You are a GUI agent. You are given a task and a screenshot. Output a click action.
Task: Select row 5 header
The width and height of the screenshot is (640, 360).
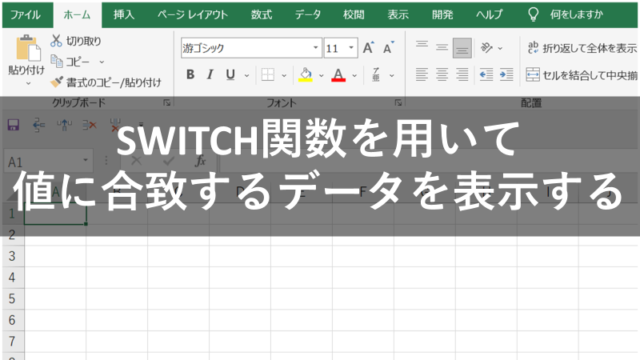click(12, 298)
